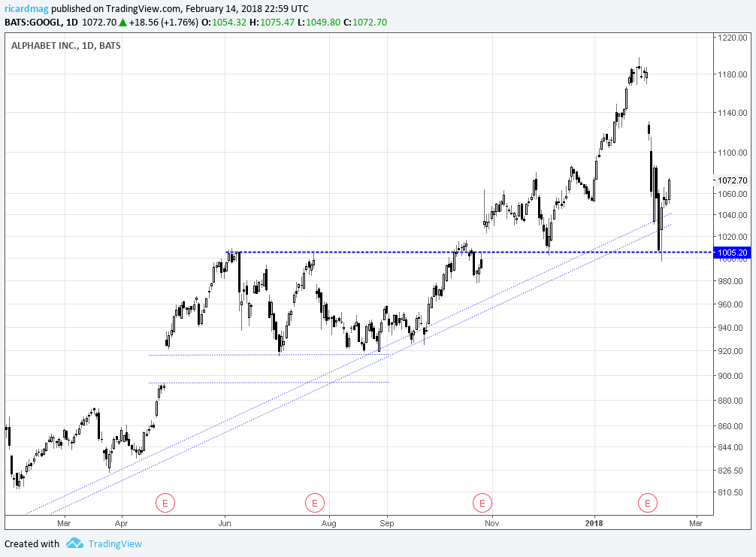Image resolution: width=756 pixels, height=557 pixels.
Task: Click the +18.56 (+1.76%) change value
Action: (163, 23)
